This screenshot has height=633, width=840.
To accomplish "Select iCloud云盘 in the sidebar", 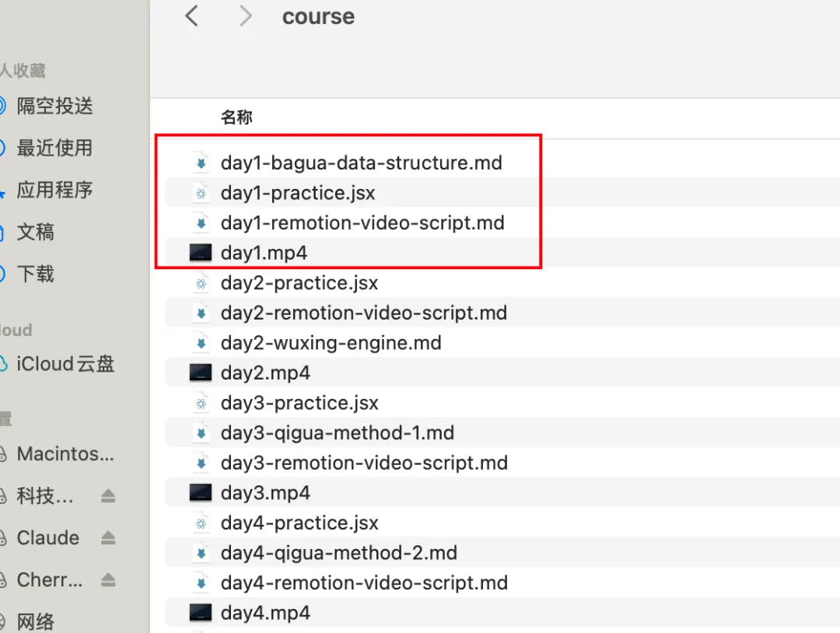I will (65, 364).
